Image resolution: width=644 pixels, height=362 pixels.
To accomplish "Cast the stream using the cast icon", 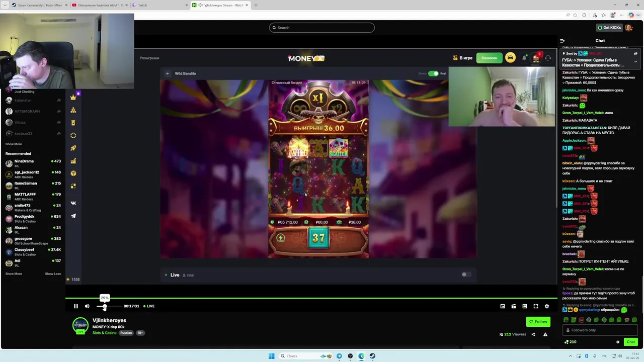I will point(514,306).
